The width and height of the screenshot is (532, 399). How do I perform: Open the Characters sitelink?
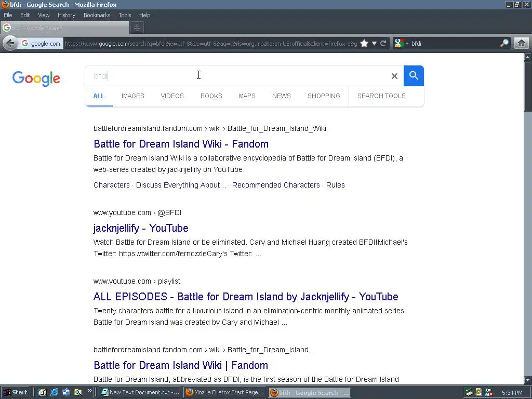point(112,185)
